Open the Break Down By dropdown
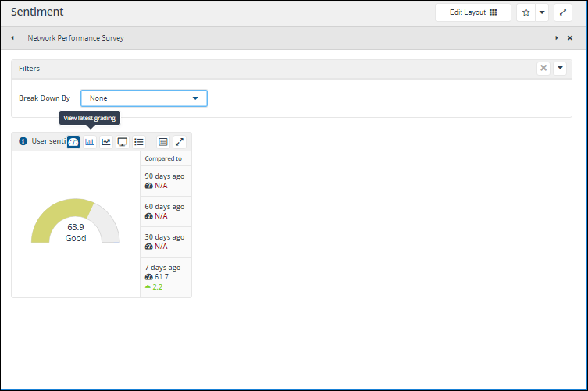Image resolution: width=588 pixels, height=391 pixels. [144, 98]
